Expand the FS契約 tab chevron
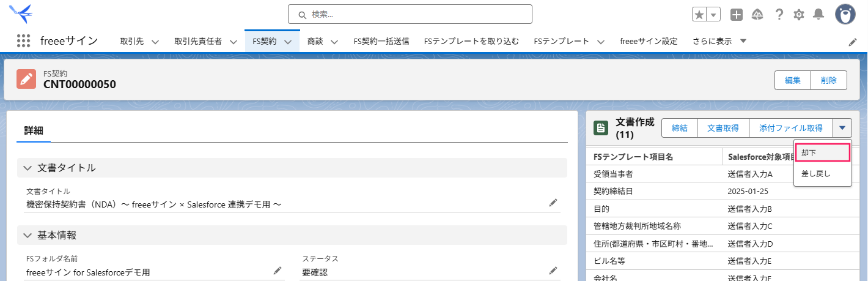Image resolution: width=868 pixels, height=281 pixels. coord(287,42)
